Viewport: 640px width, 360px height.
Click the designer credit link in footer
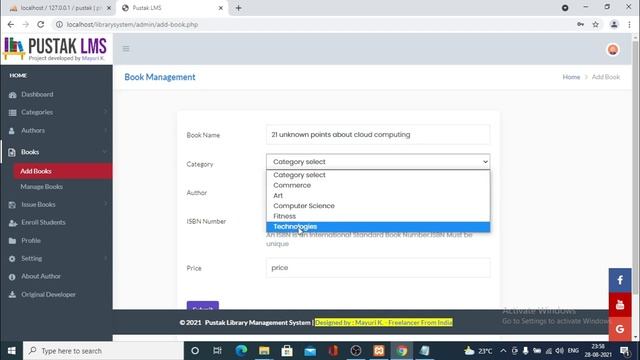[384, 322]
